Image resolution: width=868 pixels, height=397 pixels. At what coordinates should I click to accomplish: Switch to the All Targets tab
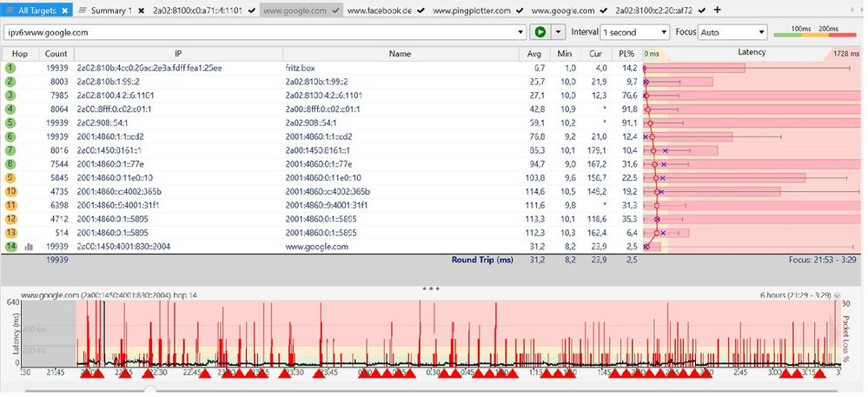tap(36, 10)
